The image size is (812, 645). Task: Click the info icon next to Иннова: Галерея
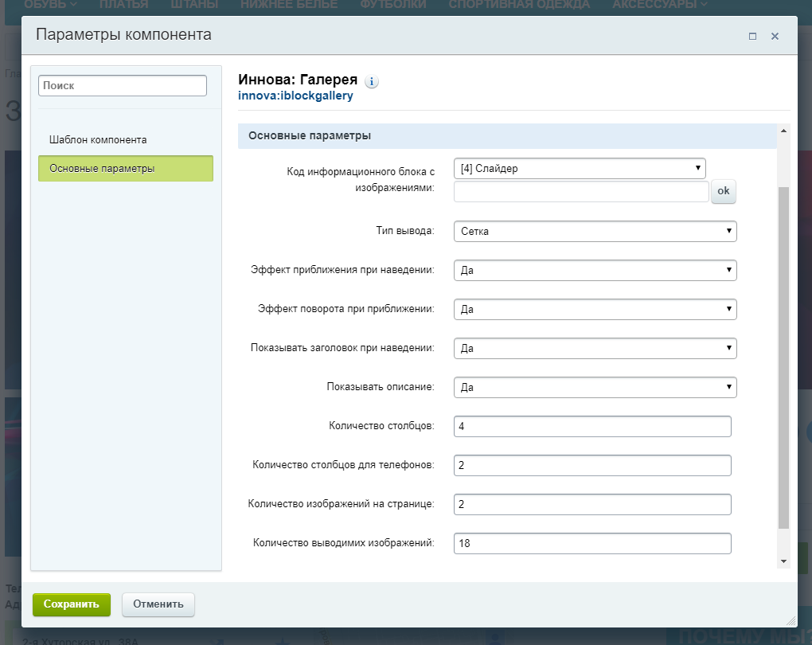point(372,82)
